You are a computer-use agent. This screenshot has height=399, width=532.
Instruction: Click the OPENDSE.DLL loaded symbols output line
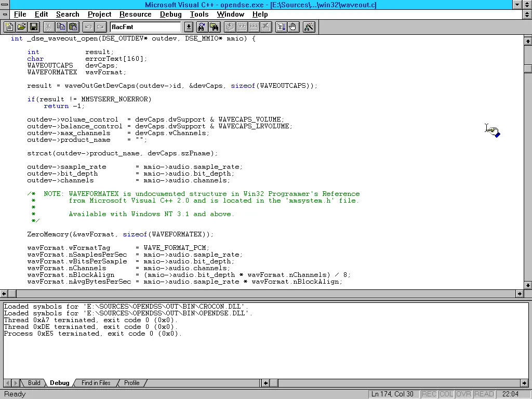(x=128, y=313)
